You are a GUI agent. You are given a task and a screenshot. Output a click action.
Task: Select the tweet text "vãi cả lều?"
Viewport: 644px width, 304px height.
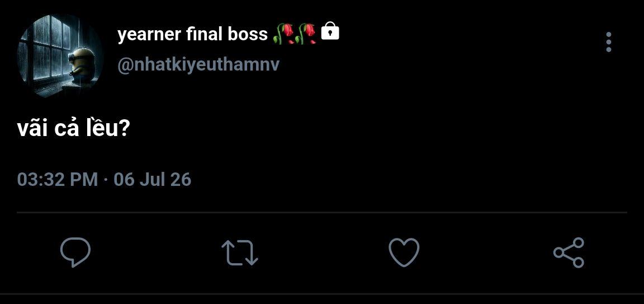point(74,129)
